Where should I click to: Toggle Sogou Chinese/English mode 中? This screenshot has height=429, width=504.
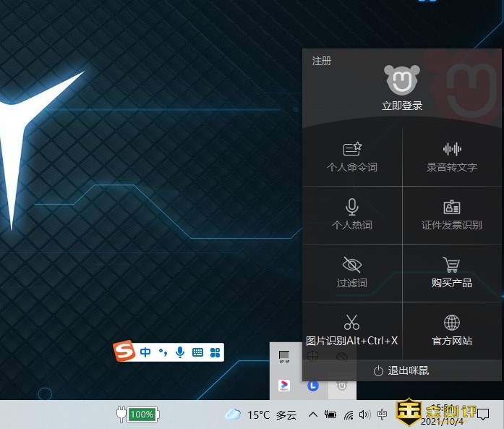(x=146, y=352)
